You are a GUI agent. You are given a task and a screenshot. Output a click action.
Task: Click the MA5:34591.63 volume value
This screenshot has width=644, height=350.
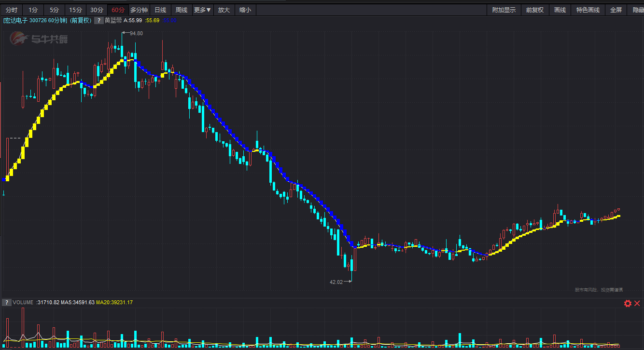(x=79, y=302)
